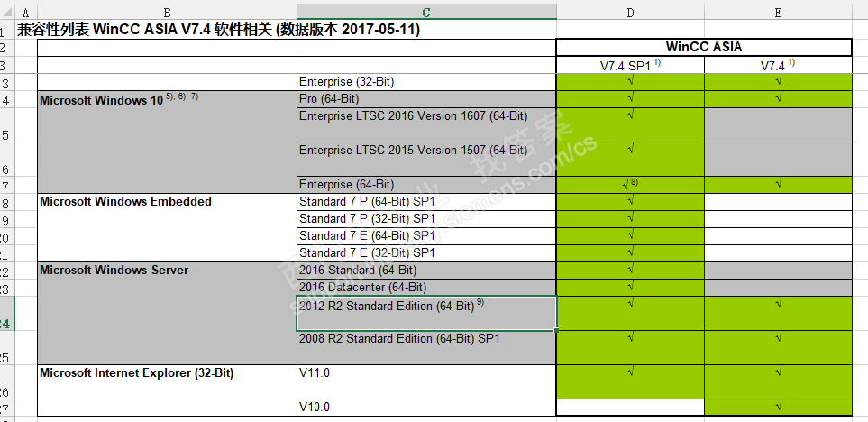
Task: Select Enterprise LTSC 2016 Version 1607 cell
Action: click(426, 124)
